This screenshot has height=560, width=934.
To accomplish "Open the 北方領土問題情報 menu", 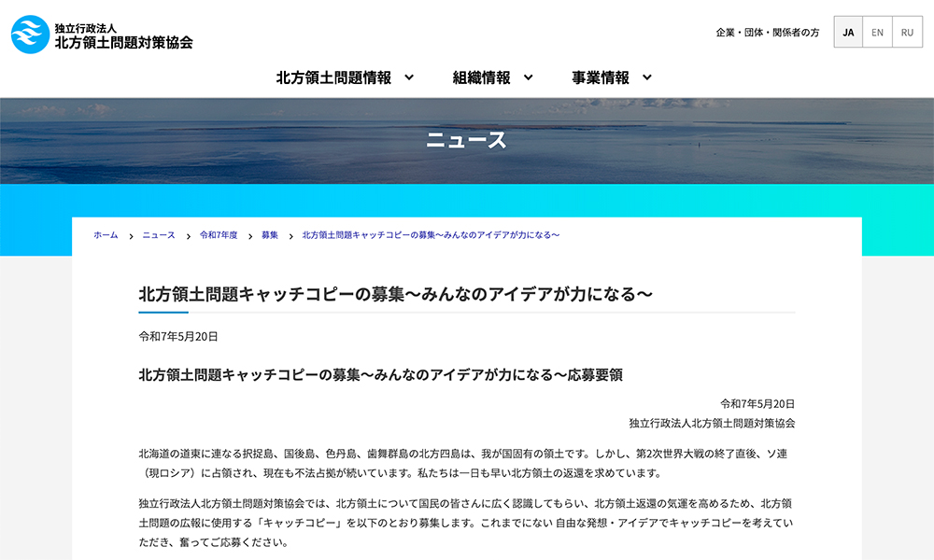I will coord(333,77).
